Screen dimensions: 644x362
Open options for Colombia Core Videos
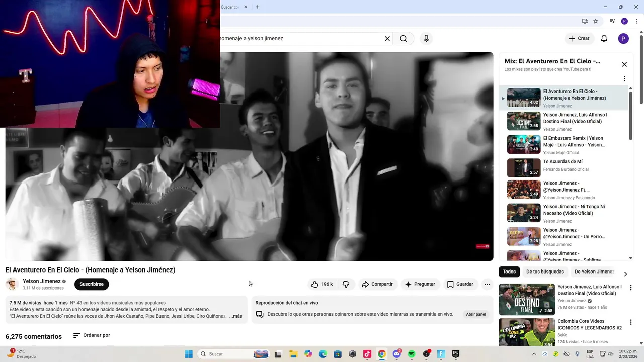(631, 322)
